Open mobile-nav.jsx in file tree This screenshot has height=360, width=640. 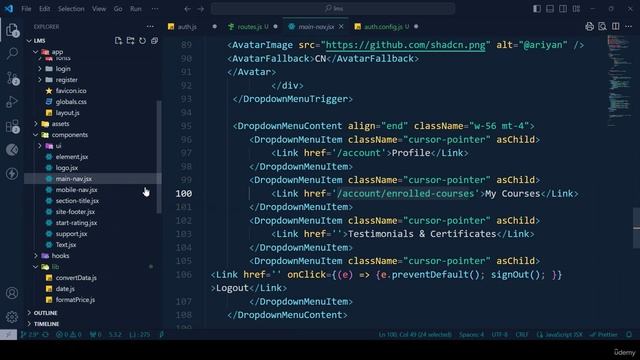click(x=76, y=190)
